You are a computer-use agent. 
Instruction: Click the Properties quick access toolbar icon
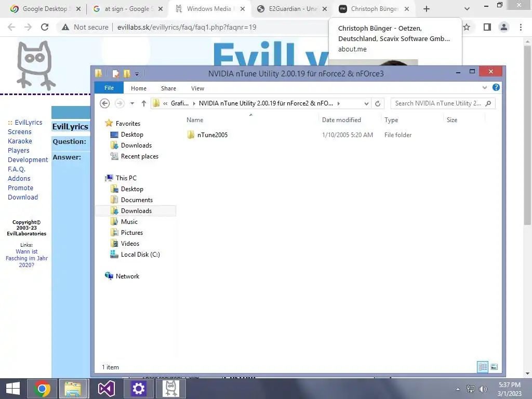click(116, 74)
